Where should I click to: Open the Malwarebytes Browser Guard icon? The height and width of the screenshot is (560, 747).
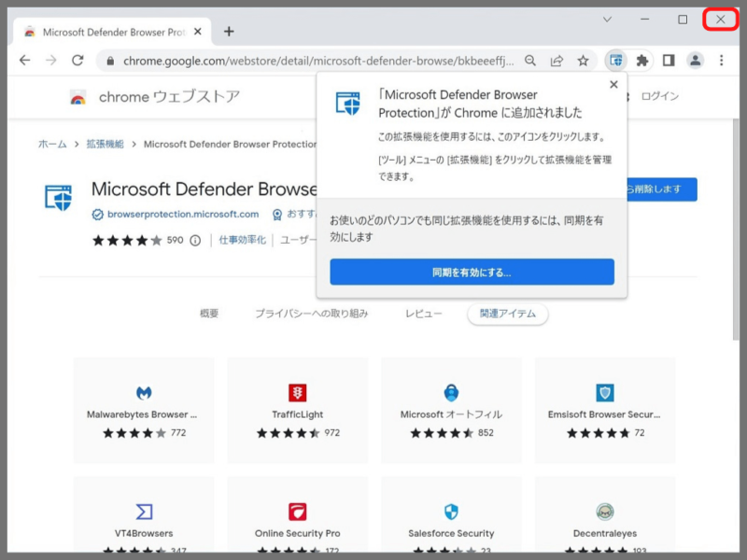(143, 392)
